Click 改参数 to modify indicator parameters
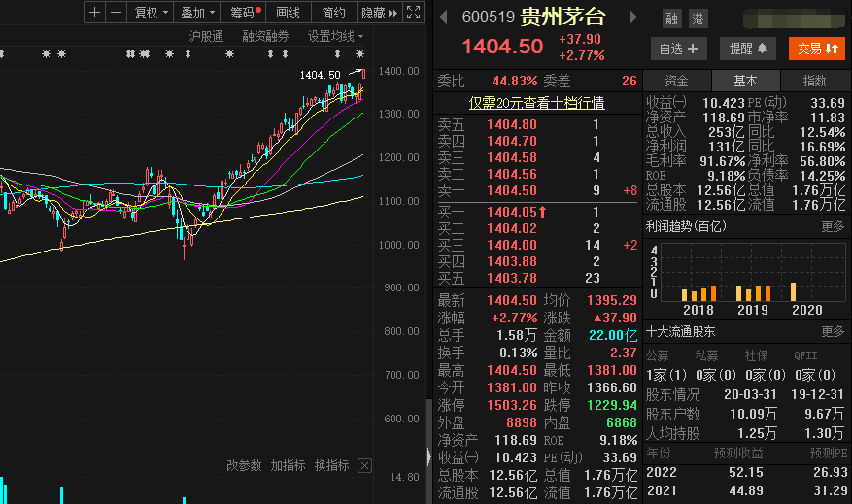This screenshot has height=504, width=852. point(244,465)
